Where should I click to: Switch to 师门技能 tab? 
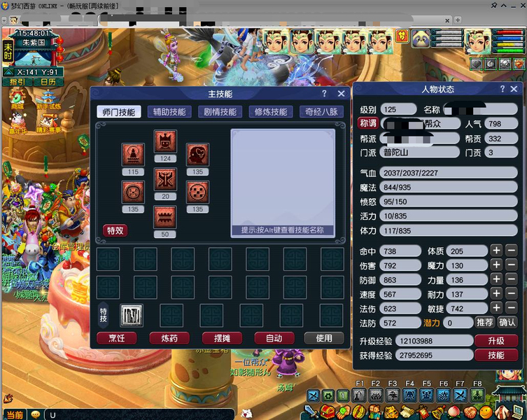[119, 112]
